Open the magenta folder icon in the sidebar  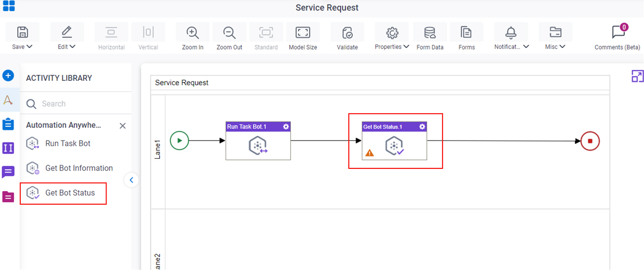8,197
